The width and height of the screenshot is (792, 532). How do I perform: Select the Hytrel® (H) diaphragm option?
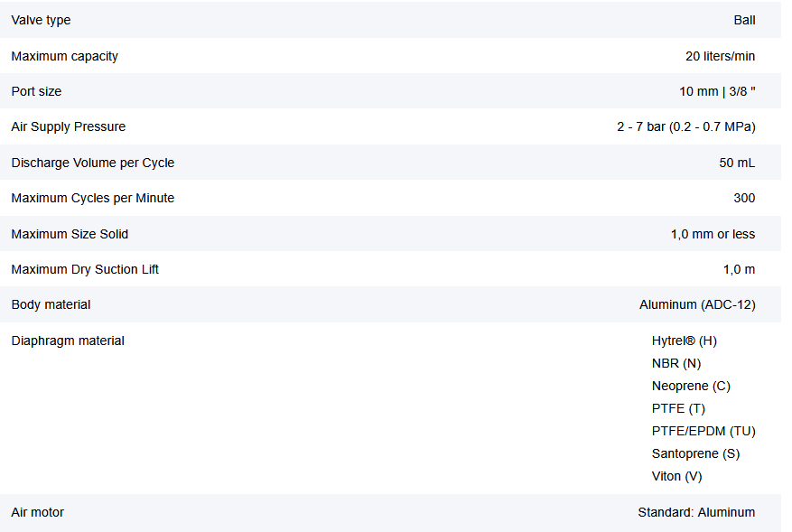pyautogui.click(x=684, y=341)
